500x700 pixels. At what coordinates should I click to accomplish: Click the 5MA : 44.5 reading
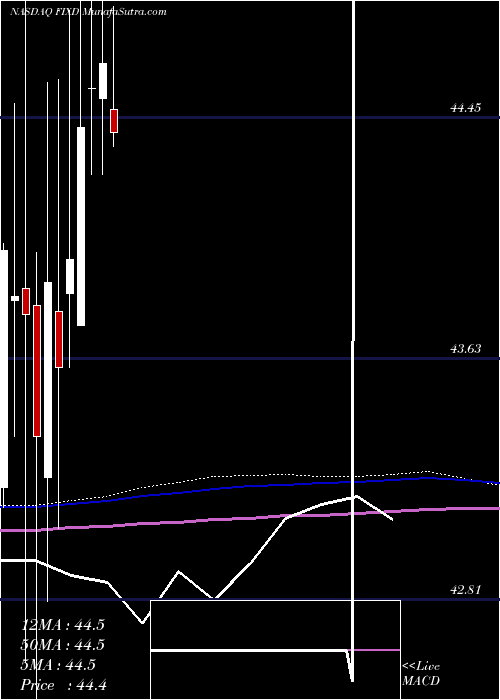point(58,665)
